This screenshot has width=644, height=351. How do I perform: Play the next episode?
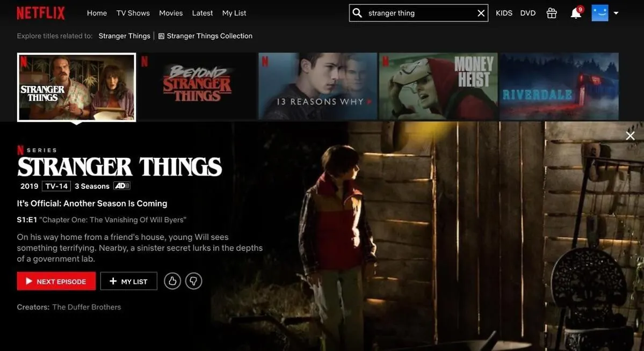click(x=56, y=281)
